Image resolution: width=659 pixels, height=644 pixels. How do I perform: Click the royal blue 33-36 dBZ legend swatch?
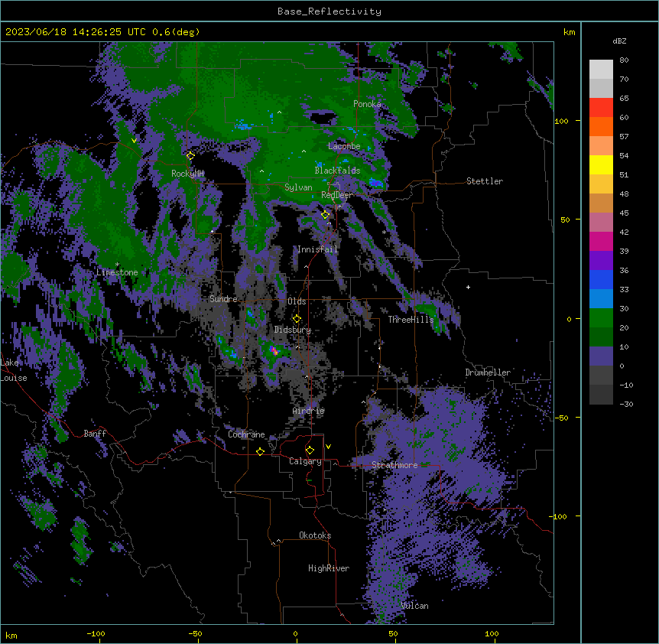point(601,279)
